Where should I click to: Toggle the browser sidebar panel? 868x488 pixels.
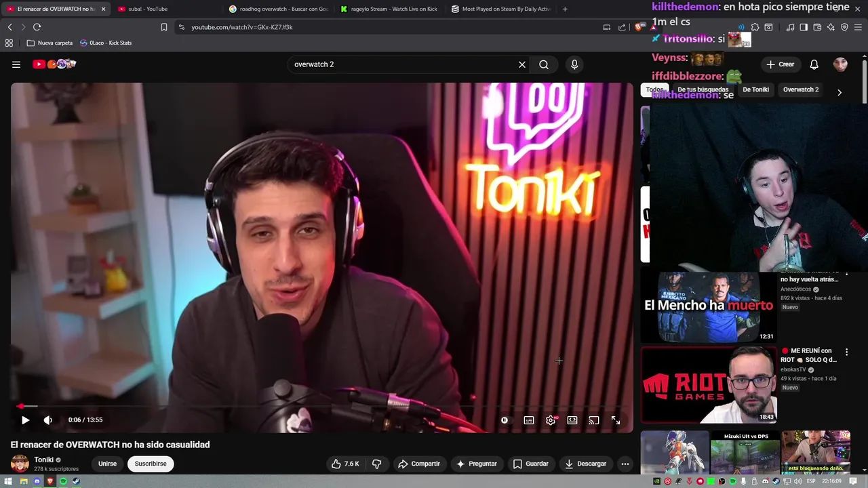click(x=804, y=27)
